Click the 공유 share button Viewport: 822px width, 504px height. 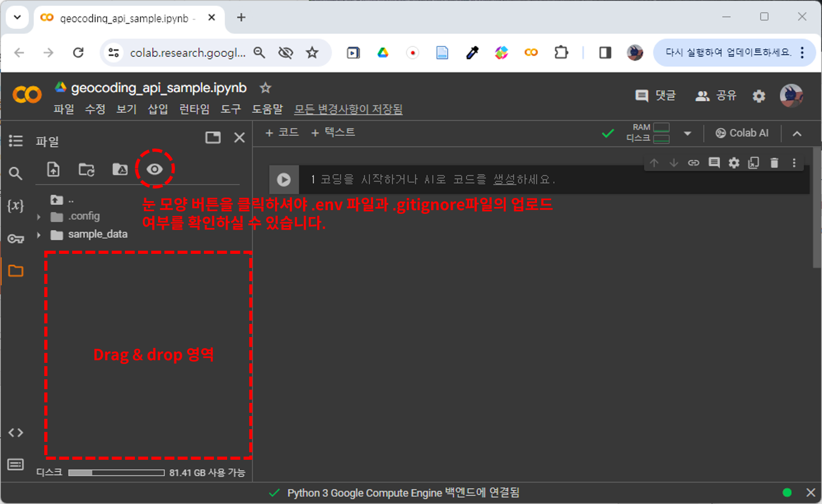pyautogui.click(x=716, y=95)
